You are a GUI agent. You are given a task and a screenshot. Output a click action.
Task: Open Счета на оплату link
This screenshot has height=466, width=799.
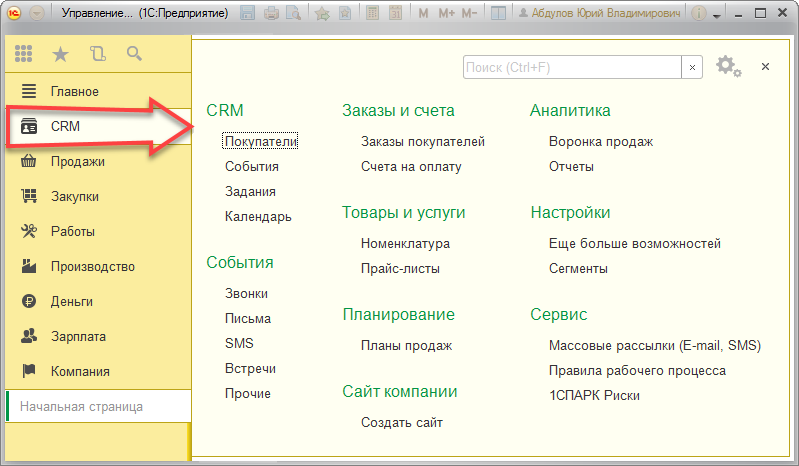point(411,167)
